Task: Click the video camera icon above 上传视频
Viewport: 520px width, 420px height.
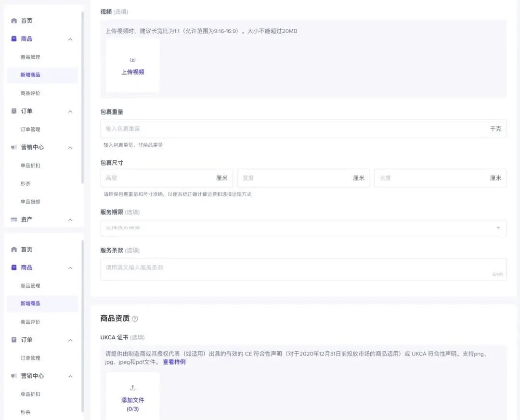Action: (x=133, y=60)
